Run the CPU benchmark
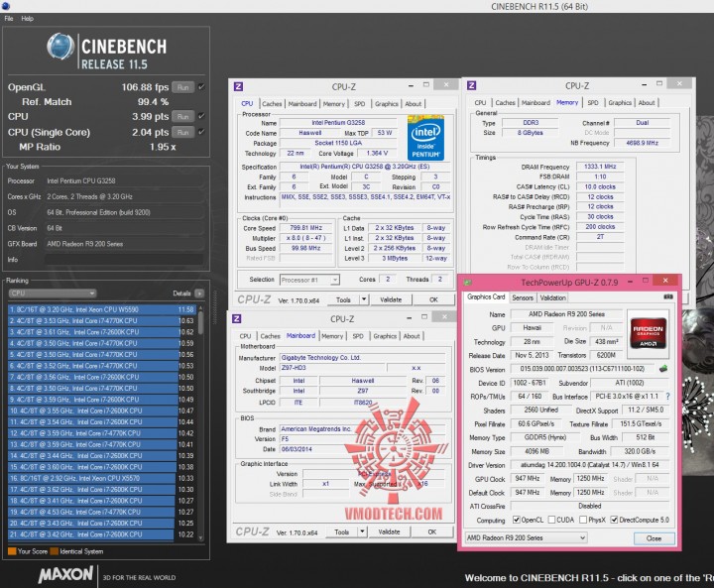Screen dimensions: 714x588 pyautogui.click(x=183, y=117)
